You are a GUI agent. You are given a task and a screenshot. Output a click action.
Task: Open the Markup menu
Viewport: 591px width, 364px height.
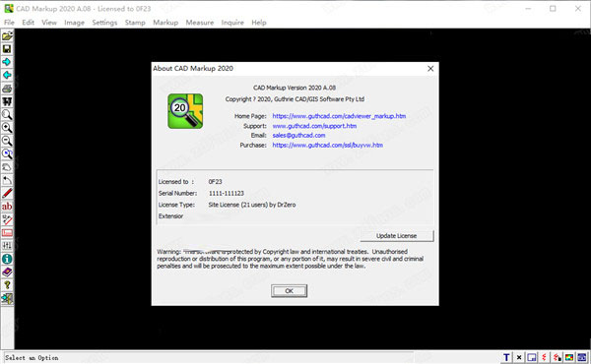point(165,23)
